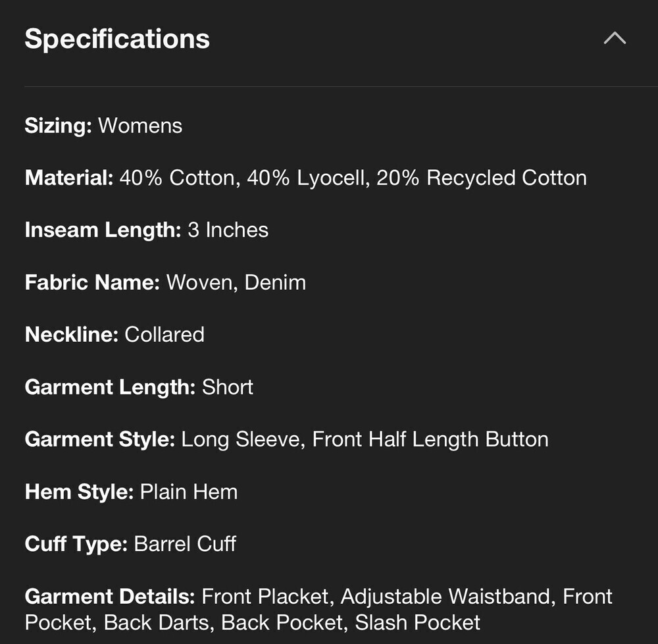Tap the 40% Lyocell text
This screenshot has height=644, width=658.
click(309, 178)
